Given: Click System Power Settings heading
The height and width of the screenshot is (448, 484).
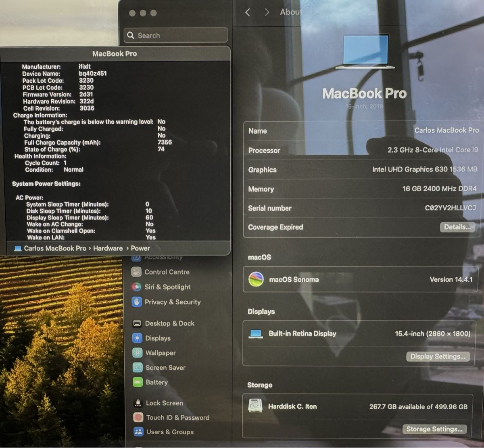Looking at the screenshot, I should click(46, 184).
